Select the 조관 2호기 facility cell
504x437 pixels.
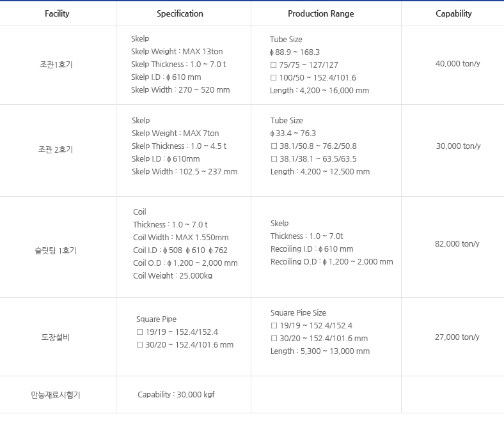pos(56,149)
